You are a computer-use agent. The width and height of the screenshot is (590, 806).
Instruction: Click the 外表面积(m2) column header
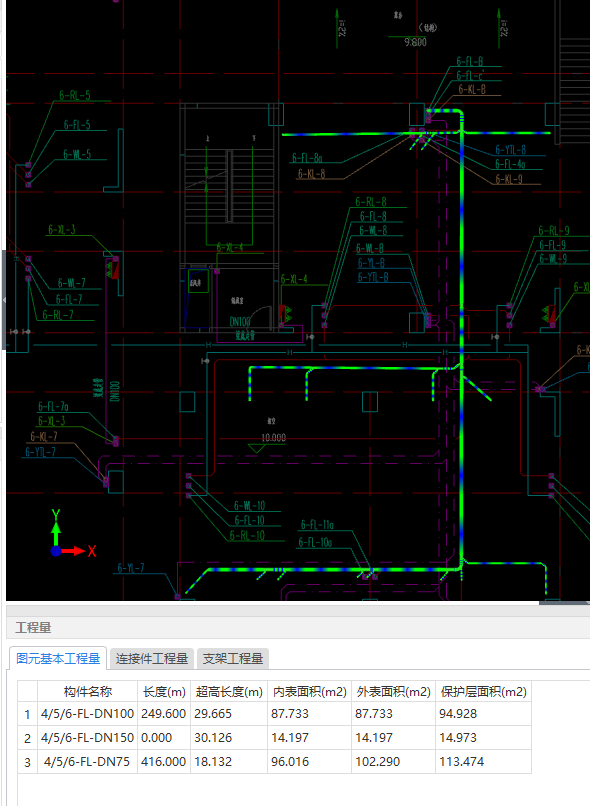[393, 691]
